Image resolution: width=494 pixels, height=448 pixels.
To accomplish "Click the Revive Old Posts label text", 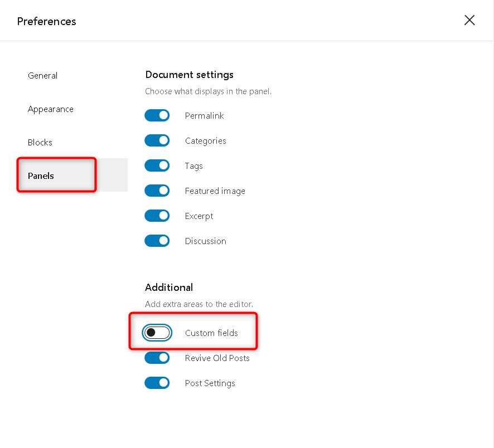I will point(217,358).
